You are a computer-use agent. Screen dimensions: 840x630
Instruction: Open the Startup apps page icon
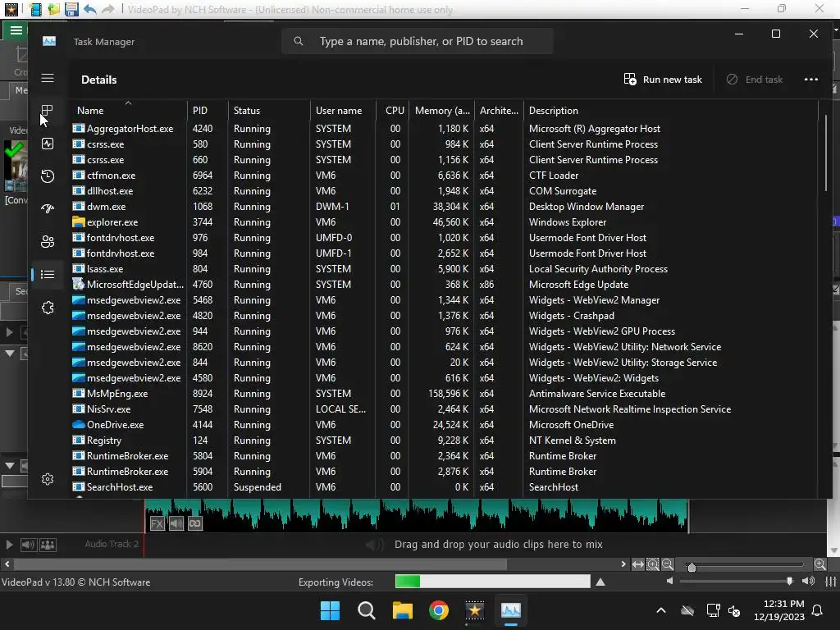pyautogui.click(x=47, y=209)
